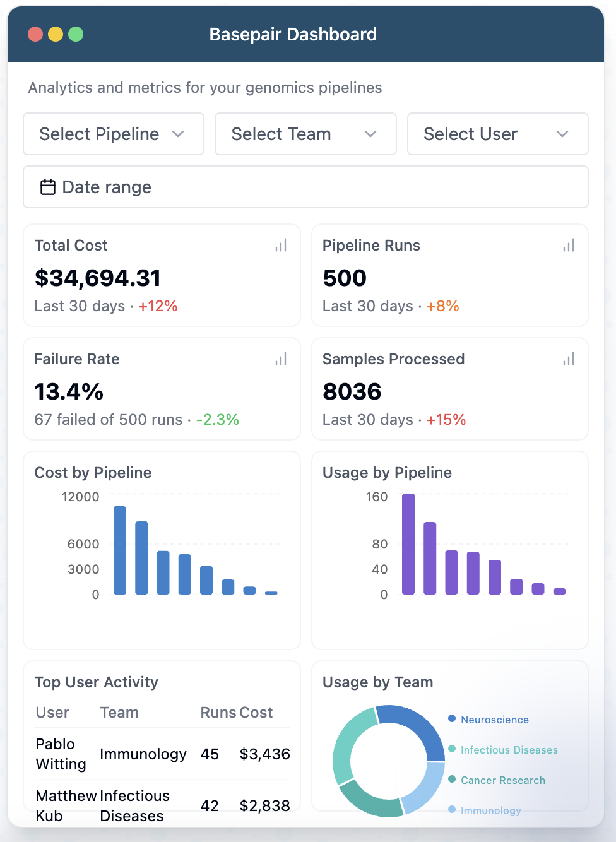Open the Select Pipeline dropdown
616x842 pixels.
(x=113, y=134)
